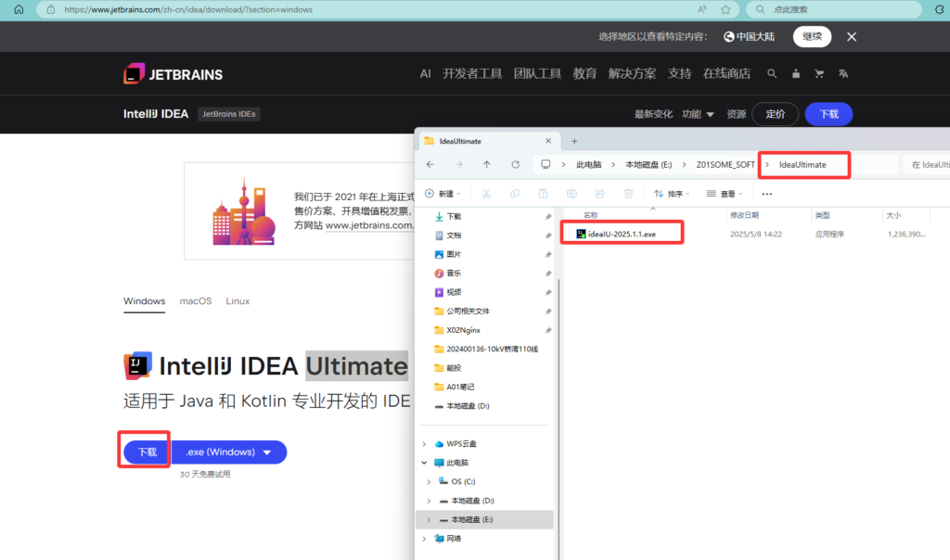Viewport: 950px width, 560px height.
Task: Click the Explorer up-directory arrow
Action: pos(486,165)
